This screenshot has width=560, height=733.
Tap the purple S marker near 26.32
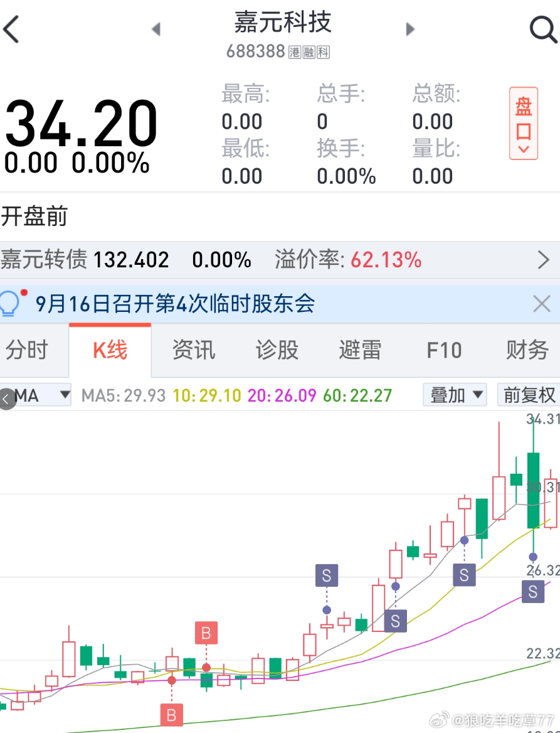point(533,592)
